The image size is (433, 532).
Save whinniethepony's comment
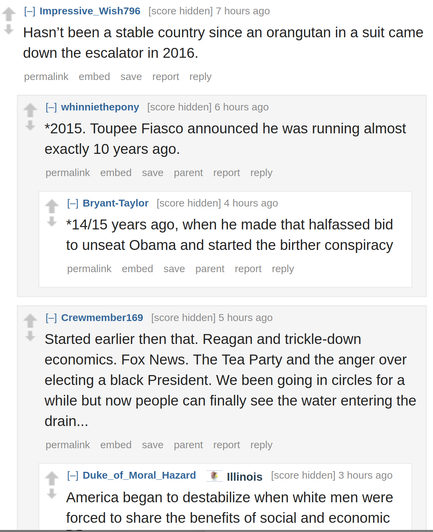click(152, 173)
